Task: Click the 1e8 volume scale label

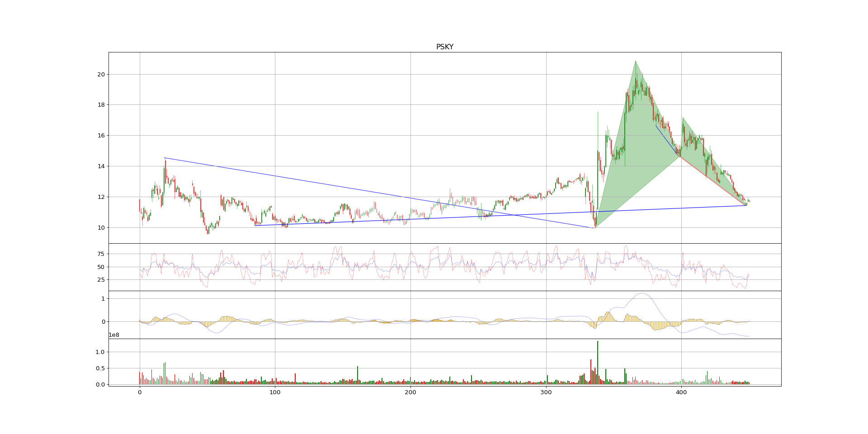Action: coord(114,335)
